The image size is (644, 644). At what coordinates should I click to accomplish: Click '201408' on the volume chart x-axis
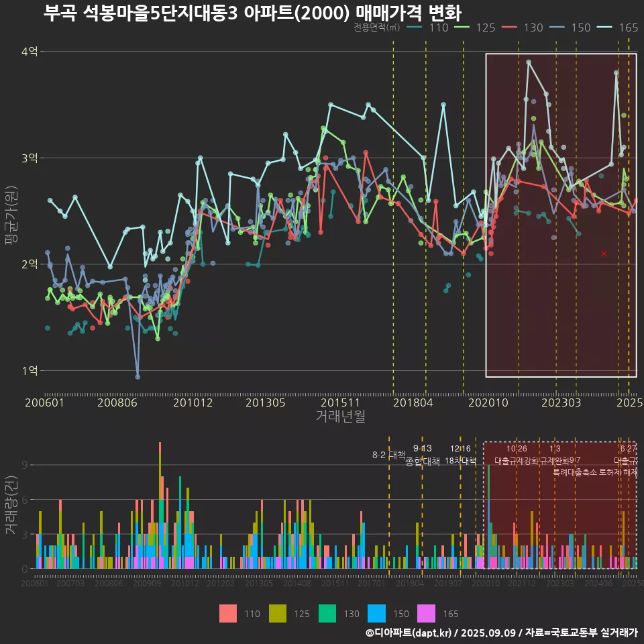coord(297,583)
